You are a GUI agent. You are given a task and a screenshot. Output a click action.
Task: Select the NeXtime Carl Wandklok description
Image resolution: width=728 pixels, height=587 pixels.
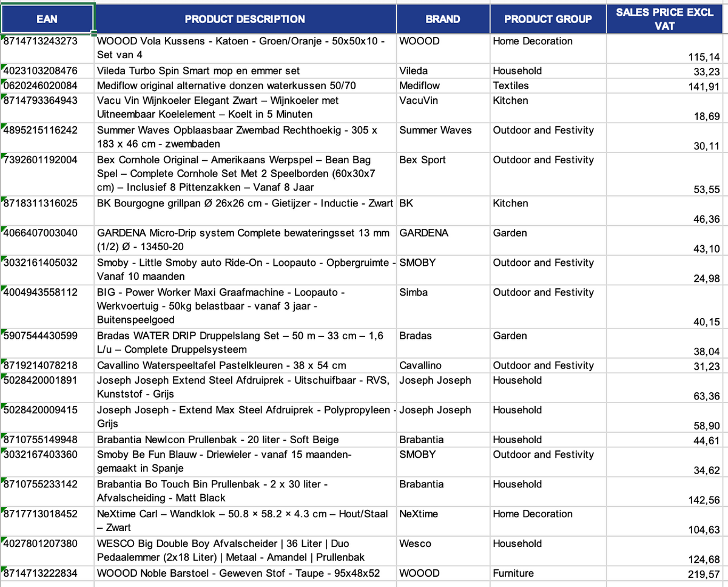pyautogui.click(x=245, y=521)
